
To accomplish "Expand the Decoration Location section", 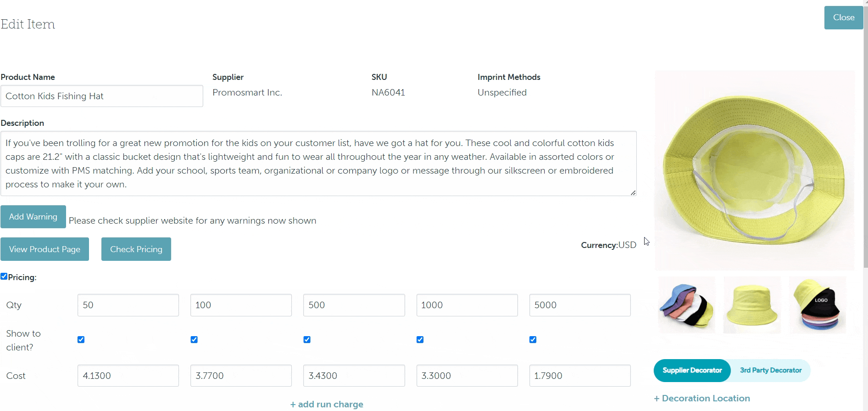I will [x=701, y=399].
